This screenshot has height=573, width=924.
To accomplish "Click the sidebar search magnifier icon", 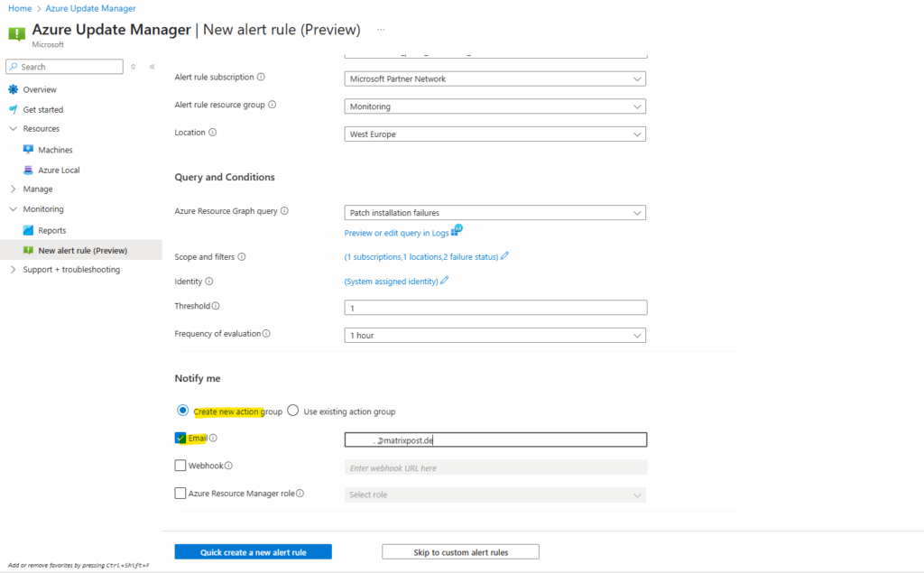I will click(x=14, y=67).
